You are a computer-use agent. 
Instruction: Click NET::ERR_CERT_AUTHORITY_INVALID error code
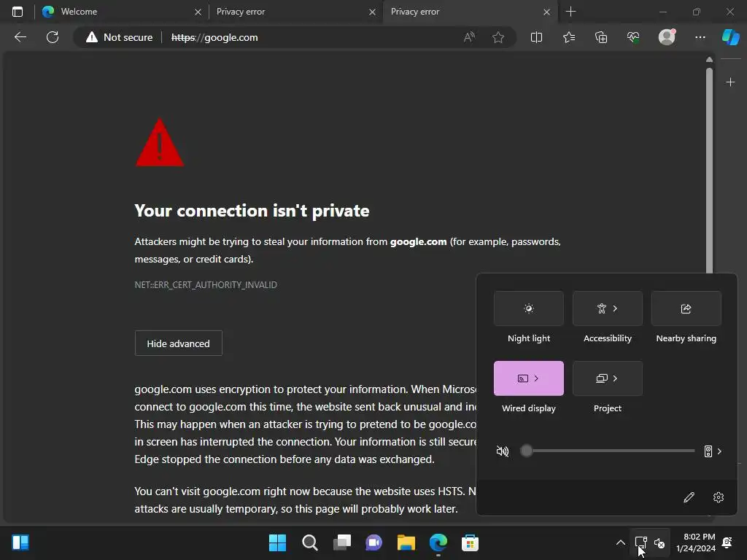[206, 285]
